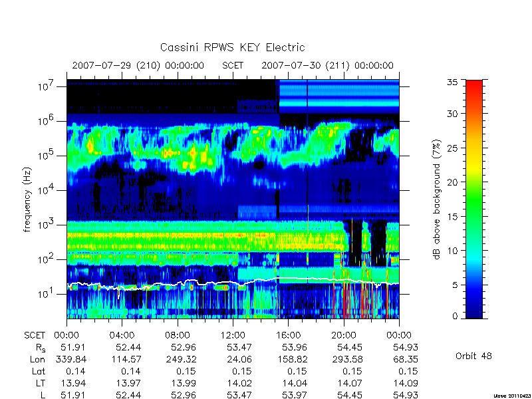Click the LT value 14.09

406,383
